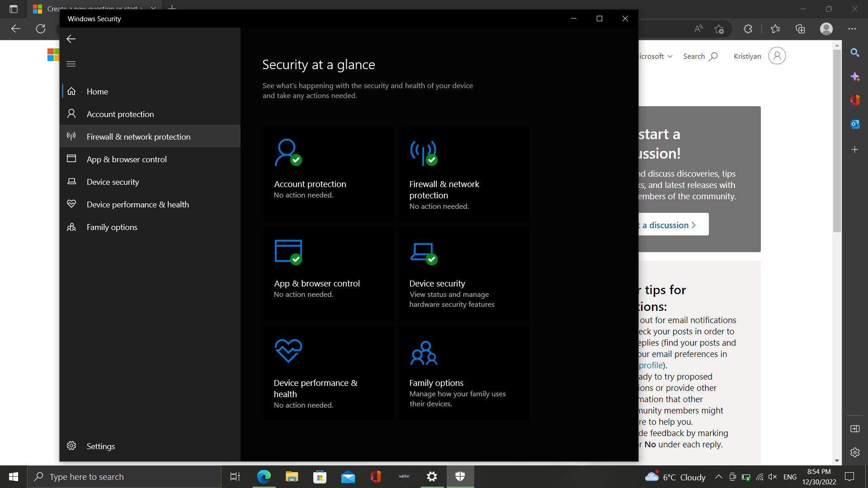Open Mail app from taskbar
The image size is (868, 488).
coord(348,477)
